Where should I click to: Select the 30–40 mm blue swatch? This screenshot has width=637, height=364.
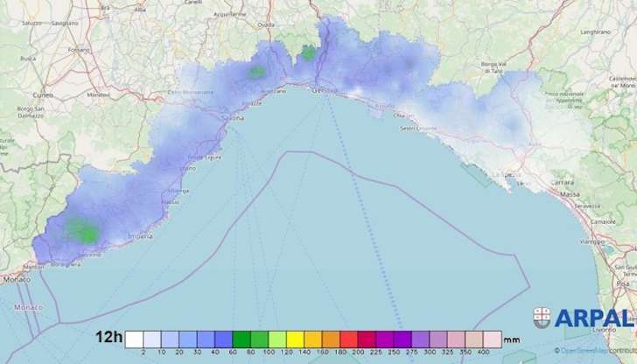point(206,339)
